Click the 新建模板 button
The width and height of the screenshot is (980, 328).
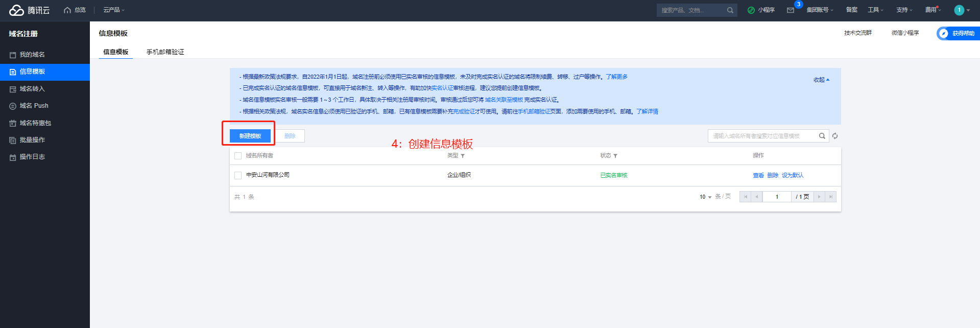(250, 136)
